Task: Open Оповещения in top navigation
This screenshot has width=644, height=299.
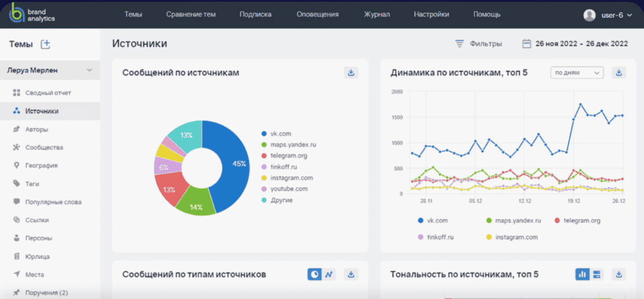Action: tap(318, 15)
